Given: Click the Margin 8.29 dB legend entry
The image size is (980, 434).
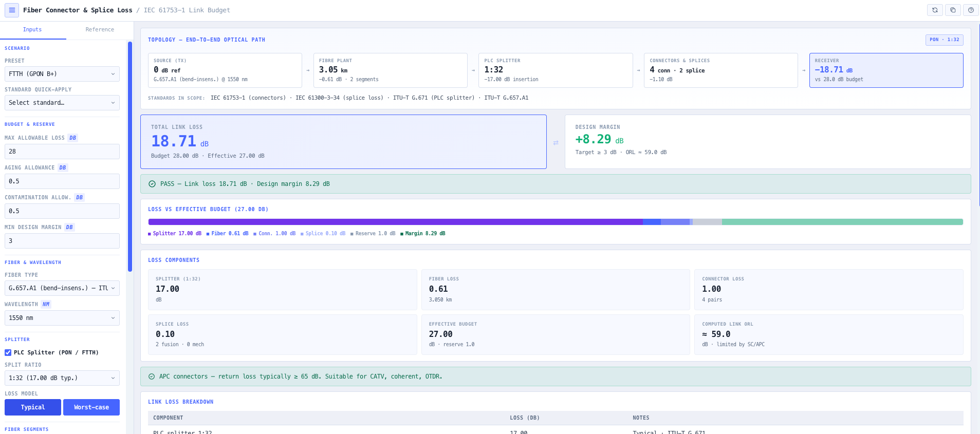Looking at the screenshot, I should (x=423, y=234).
